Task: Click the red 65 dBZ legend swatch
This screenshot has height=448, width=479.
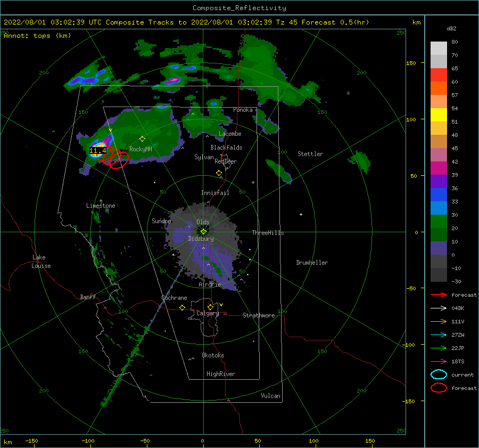Action: click(x=439, y=75)
